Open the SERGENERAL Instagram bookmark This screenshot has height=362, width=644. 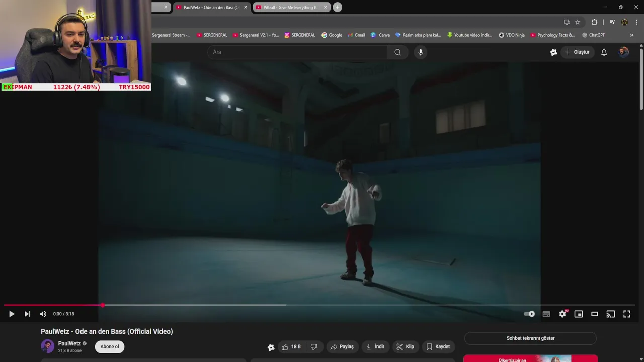pyautogui.click(x=300, y=35)
